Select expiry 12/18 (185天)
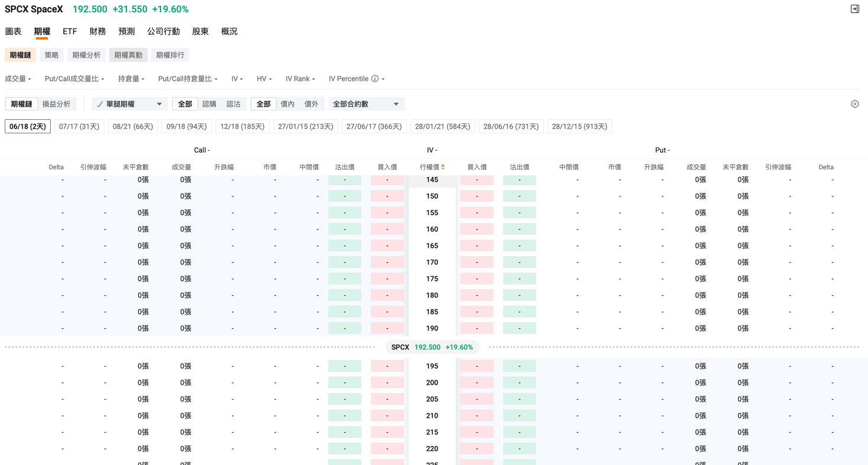Viewport: 868px width, 465px height. [243, 126]
